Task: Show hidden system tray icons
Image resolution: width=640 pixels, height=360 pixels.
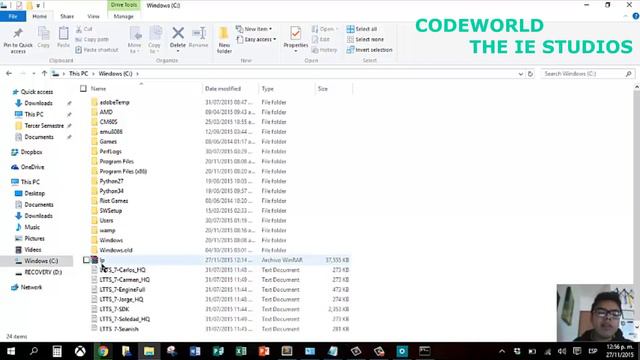Action: click(502, 351)
